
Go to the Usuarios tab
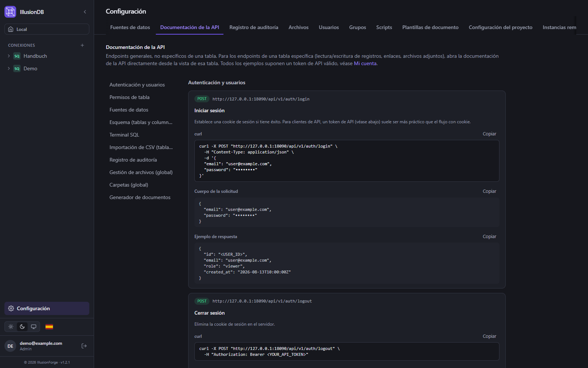329,27
